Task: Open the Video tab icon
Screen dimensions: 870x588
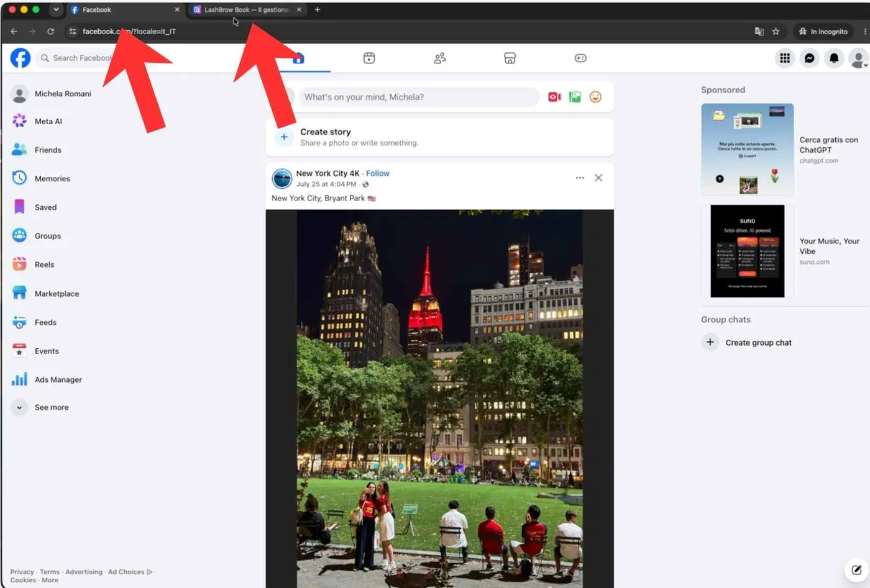Action: pyautogui.click(x=369, y=58)
